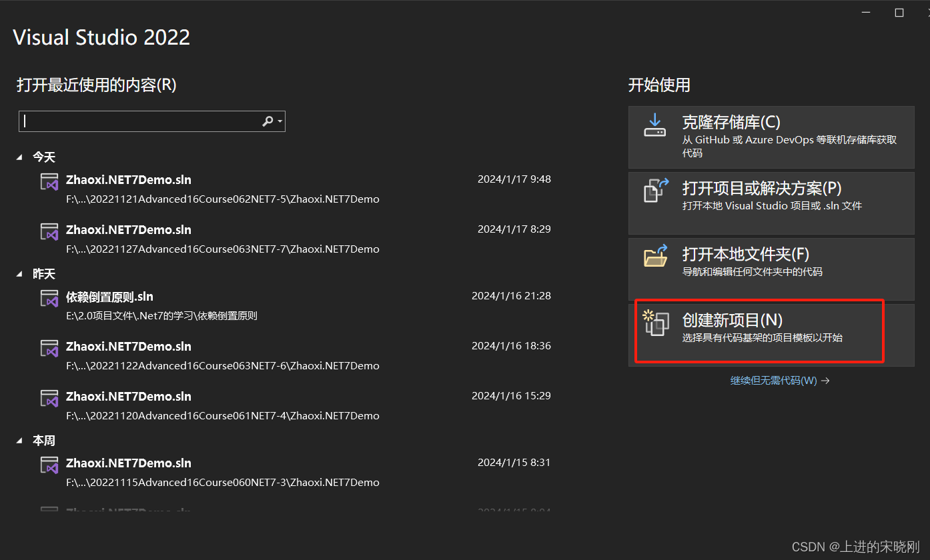
Task: Click the timestamp 2024/1/15 8:31
Action: pos(514,462)
